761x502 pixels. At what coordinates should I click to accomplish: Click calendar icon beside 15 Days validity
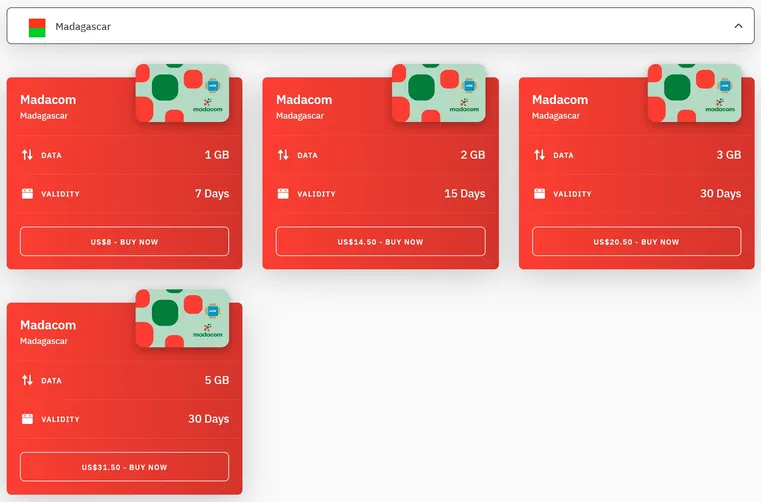tap(283, 194)
